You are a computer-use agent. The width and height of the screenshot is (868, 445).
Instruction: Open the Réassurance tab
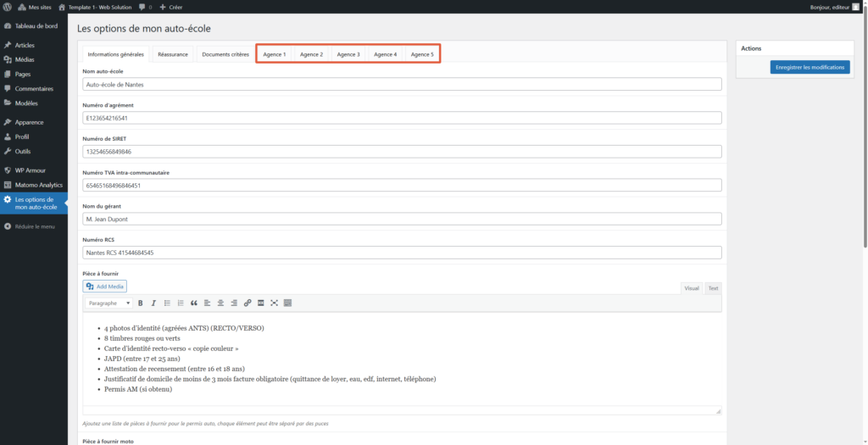(173, 54)
